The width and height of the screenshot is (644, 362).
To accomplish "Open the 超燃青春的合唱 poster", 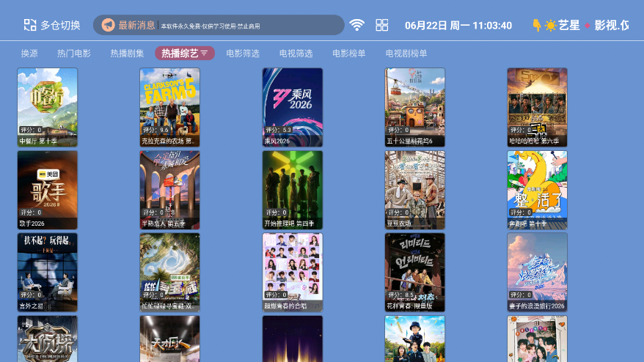I will pos(293,272).
